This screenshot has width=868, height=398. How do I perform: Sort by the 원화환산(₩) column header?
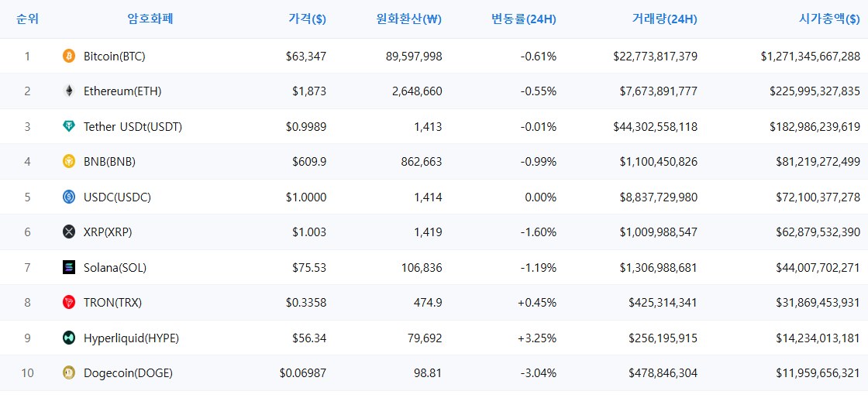pyautogui.click(x=408, y=19)
